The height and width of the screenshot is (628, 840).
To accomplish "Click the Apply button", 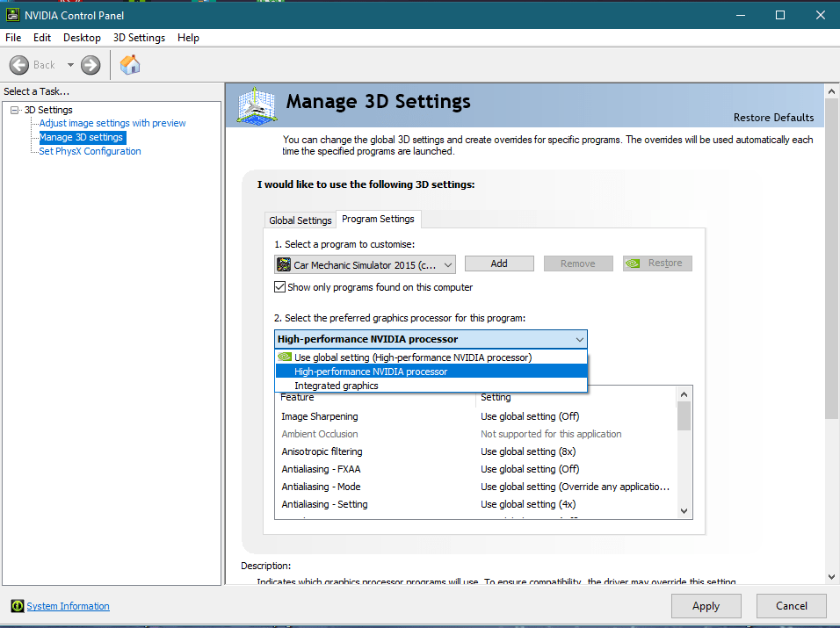I will [706, 606].
